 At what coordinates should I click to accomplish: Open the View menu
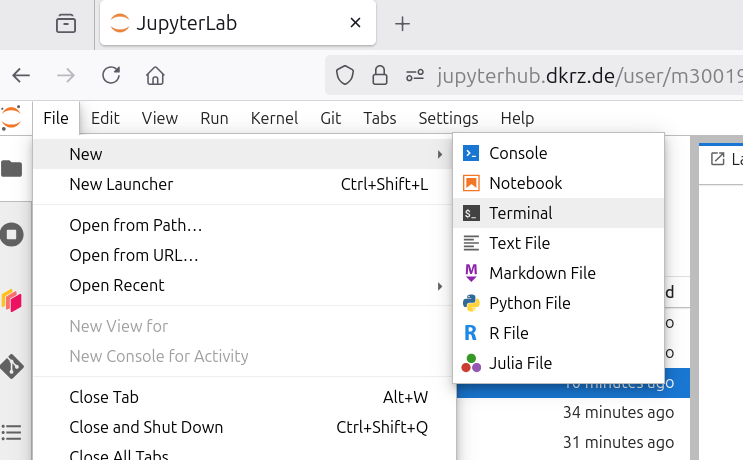click(160, 118)
